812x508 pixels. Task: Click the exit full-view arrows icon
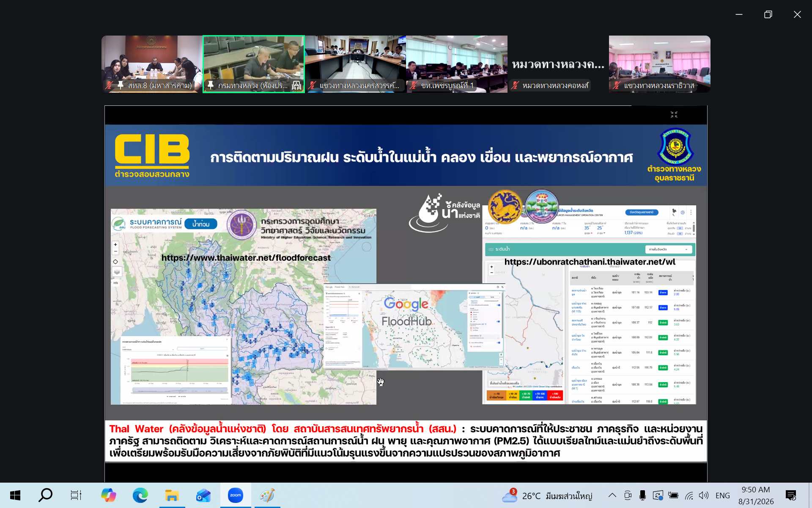click(674, 115)
